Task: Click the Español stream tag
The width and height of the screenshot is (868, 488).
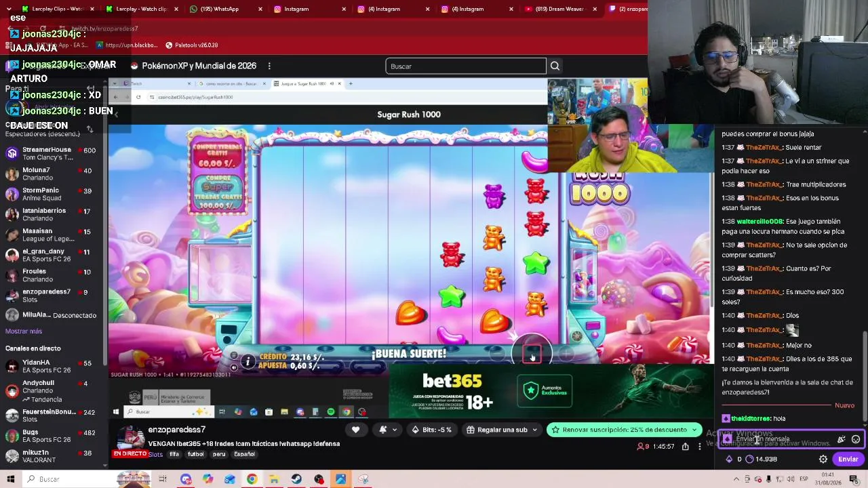Action: tap(244, 454)
